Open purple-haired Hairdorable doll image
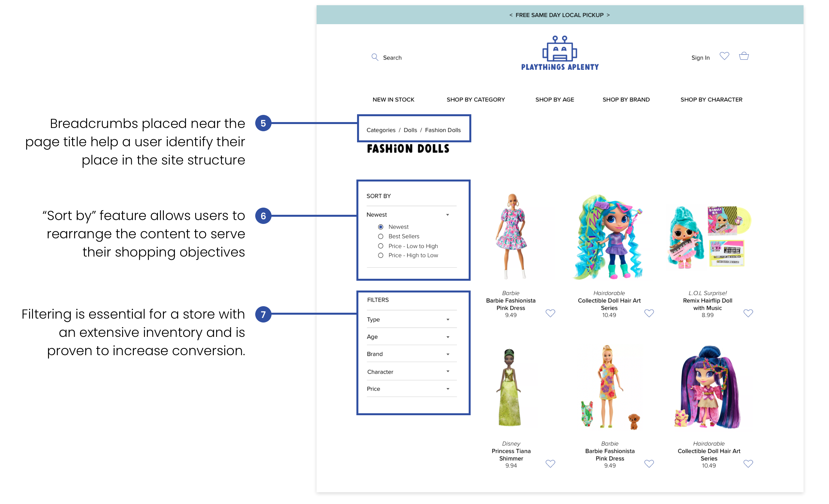The image size is (829, 504). click(x=707, y=387)
